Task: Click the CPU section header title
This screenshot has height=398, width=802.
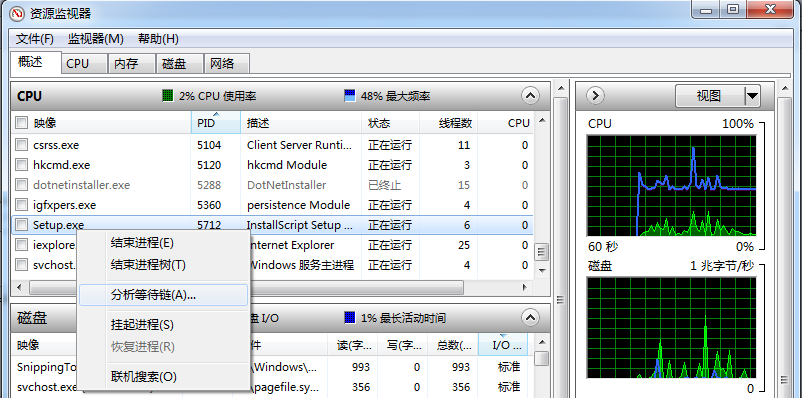Action: tap(30, 96)
